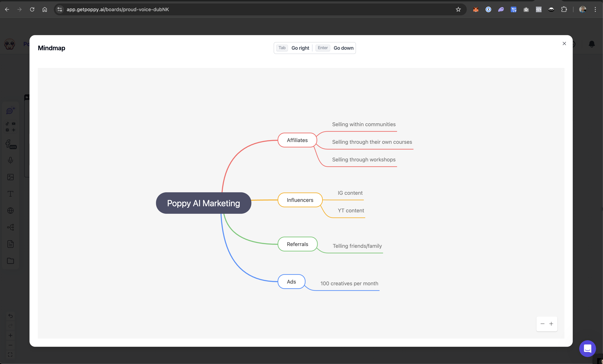Click the MetaMask fox extension icon
The width and height of the screenshot is (603, 364).
[x=475, y=9]
